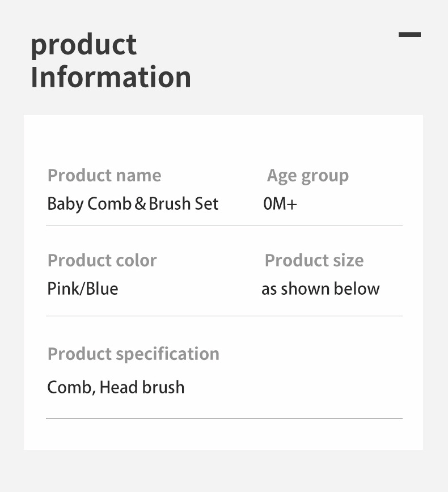Select the "Product name" label
Screen dimensions: 448x492
[104, 176]
